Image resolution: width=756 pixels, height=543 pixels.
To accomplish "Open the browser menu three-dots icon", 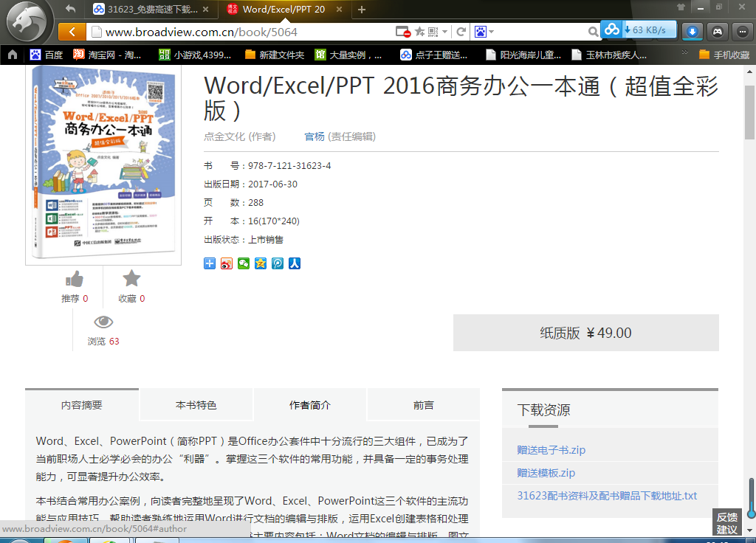I will (742, 32).
